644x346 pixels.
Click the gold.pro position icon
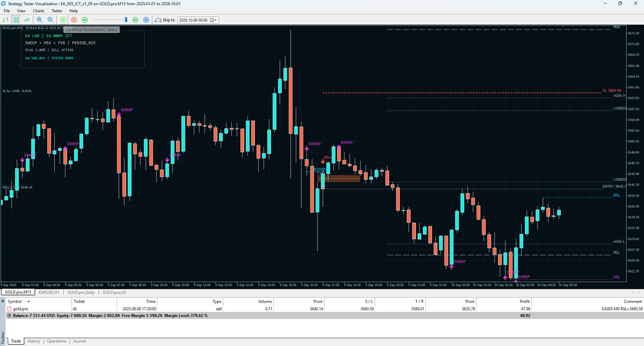(9, 309)
